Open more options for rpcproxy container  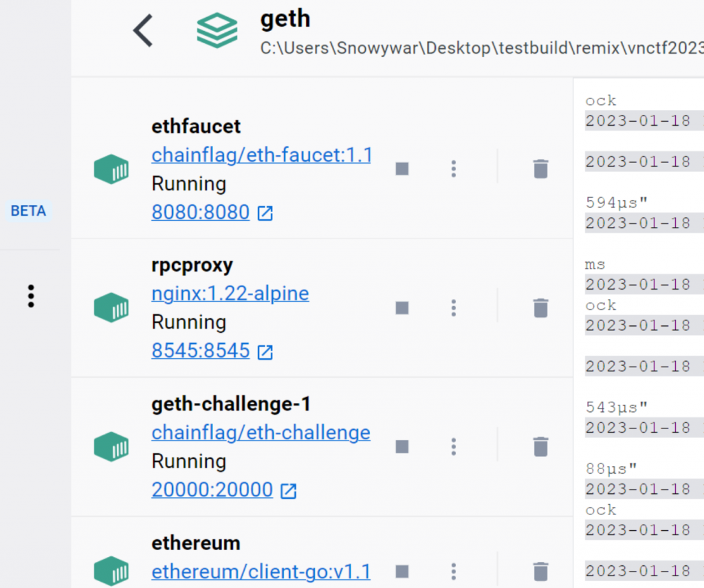pos(453,307)
